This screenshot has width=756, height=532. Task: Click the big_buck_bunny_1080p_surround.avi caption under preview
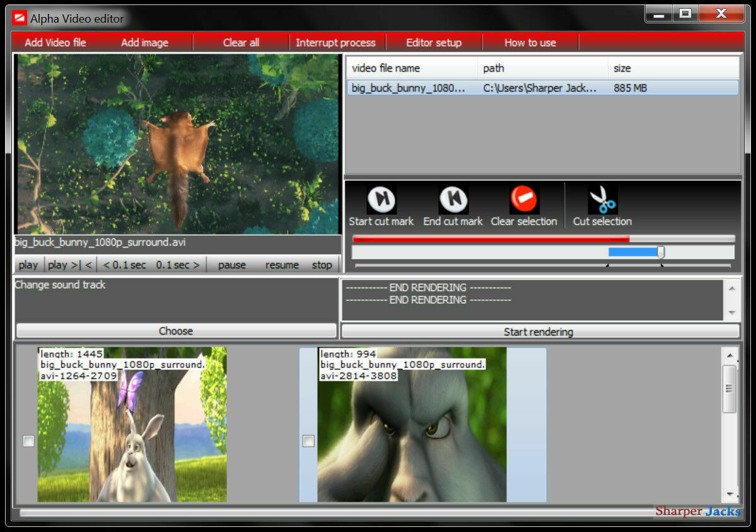(x=101, y=242)
